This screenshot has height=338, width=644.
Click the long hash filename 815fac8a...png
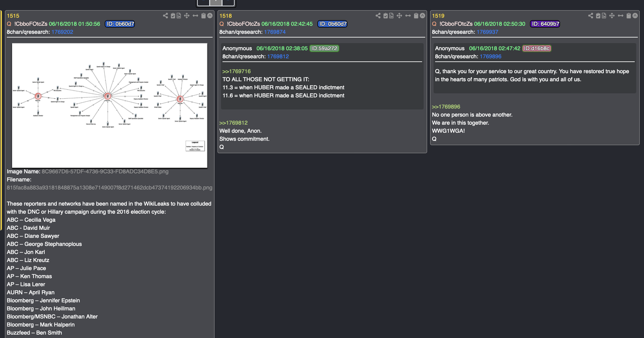tap(109, 188)
